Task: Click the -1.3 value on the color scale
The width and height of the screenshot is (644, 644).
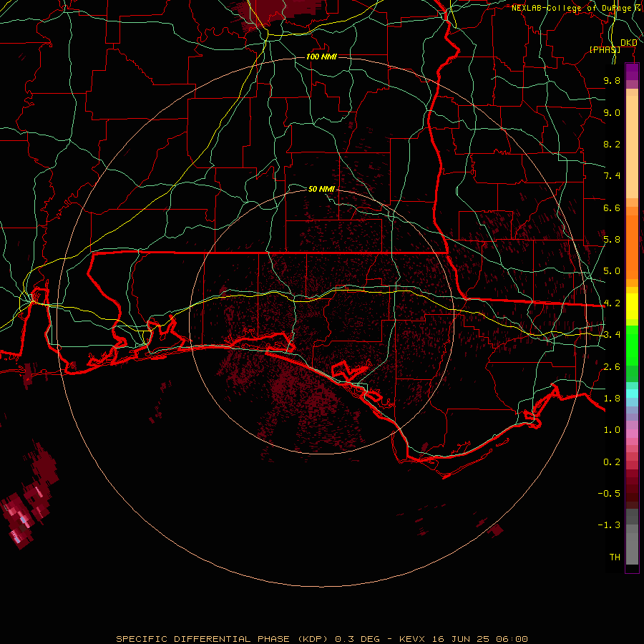Action: pyautogui.click(x=609, y=525)
